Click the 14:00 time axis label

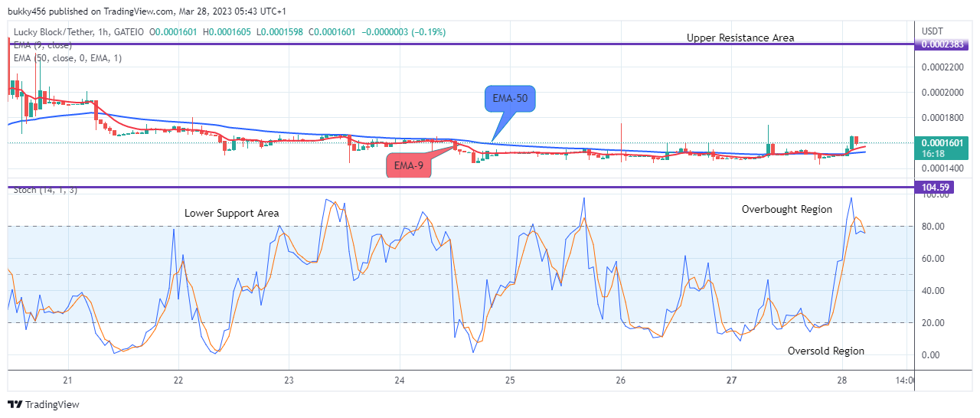(x=905, y=380)
